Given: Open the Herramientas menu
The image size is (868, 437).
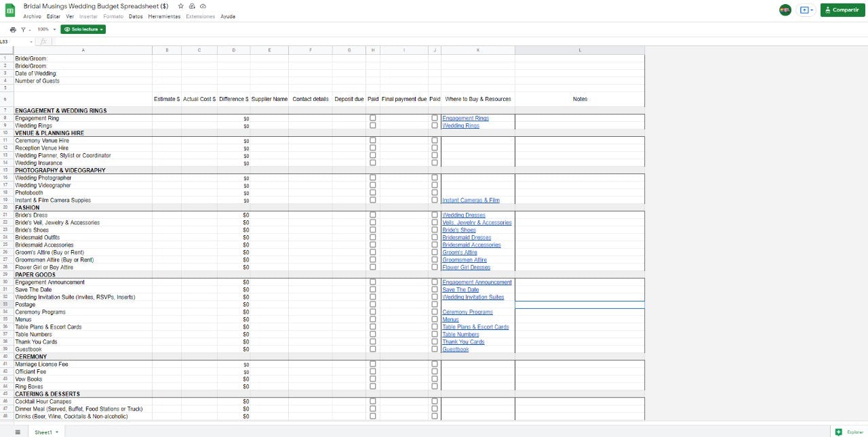Looking at the screenshot, I should click(164, 16).
